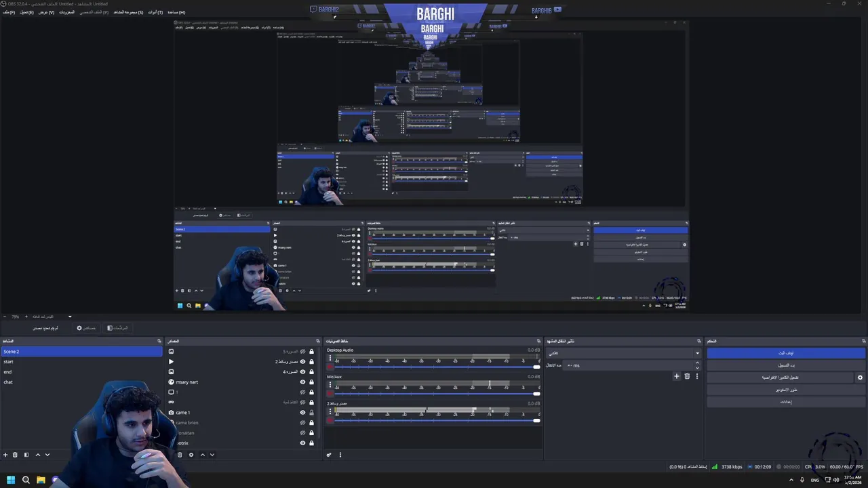The height and width of the screenshot is (488, 868).
Task: Pop out the Scenes dock with the float icon
Action: point(159,341)
